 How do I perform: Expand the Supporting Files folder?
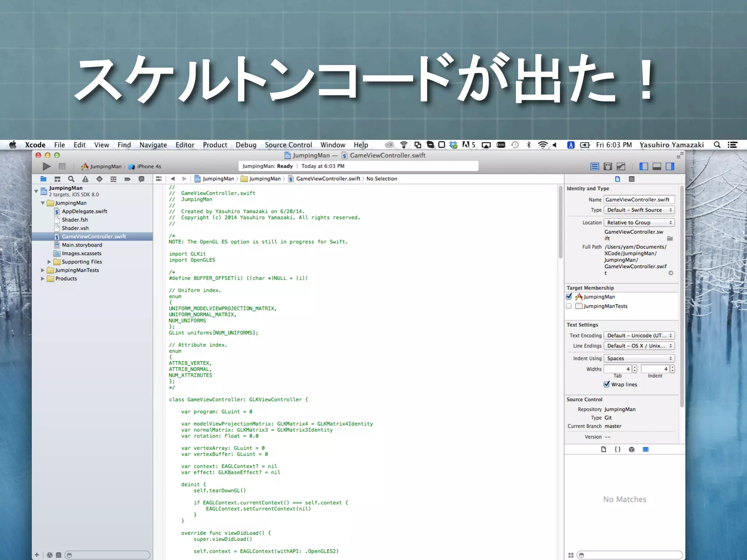click(x=49, y=262)
